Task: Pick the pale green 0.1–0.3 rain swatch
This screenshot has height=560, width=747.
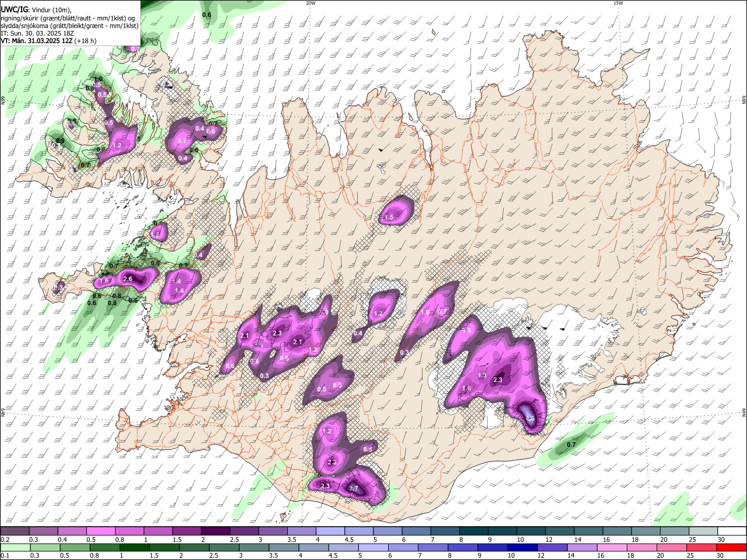Action: coord(15,547)
